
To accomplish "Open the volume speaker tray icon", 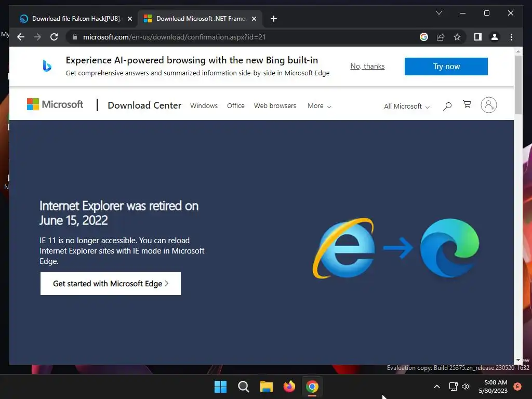I will pyautogui.click(x=465, y=387).
